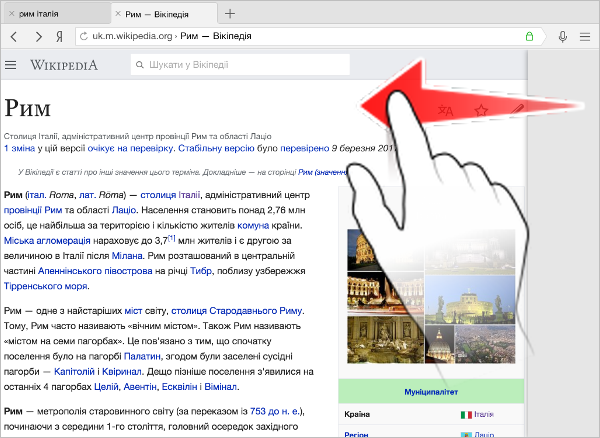600x438 pixels.
Task: Open 'Стабільну версію' link
Action: click(216, 148)
